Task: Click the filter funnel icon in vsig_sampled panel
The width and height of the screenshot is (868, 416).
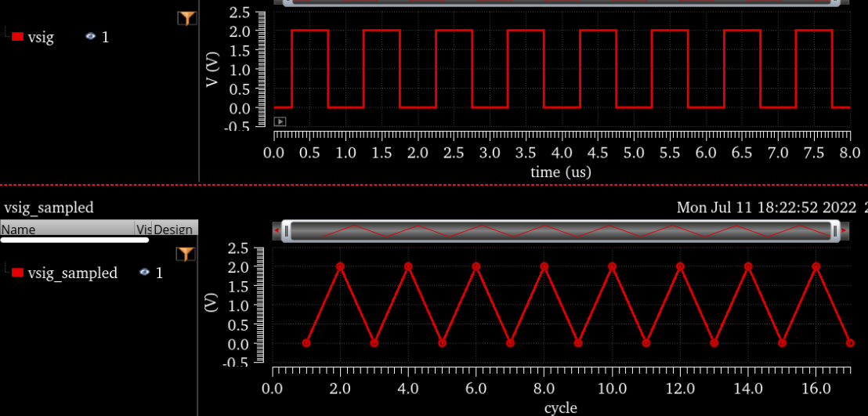Action: point(185,253)
